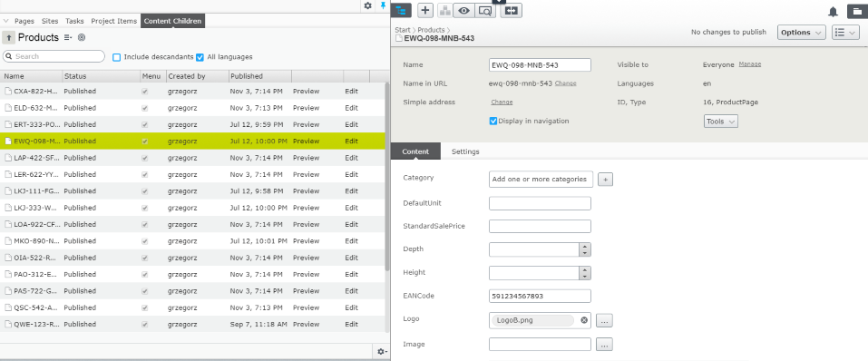Click Change link next to Name in URL
The image size is (868, 361).
coord(566,83)
